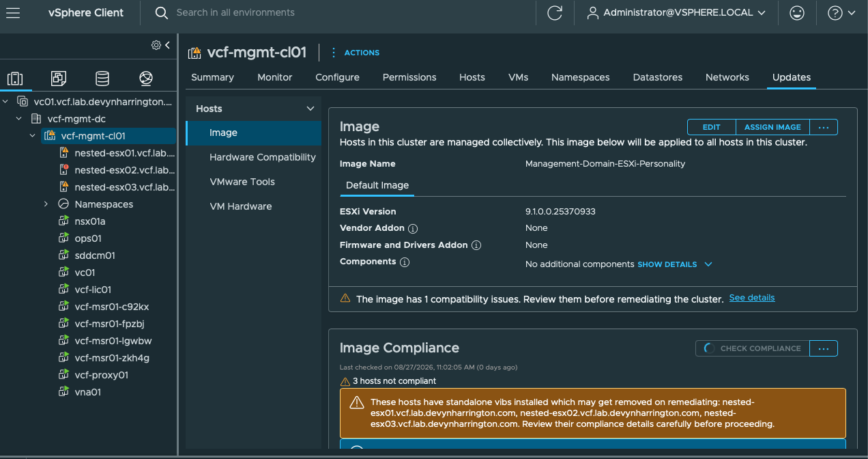Show Vendor Addon info tooltip icon
Image resolution: width=868 pixels, height=459 pixels.
coord(413,228)
